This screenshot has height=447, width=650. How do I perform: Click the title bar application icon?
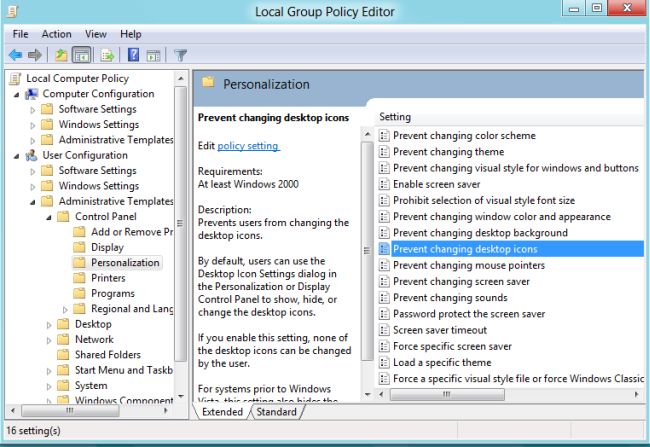12,11
